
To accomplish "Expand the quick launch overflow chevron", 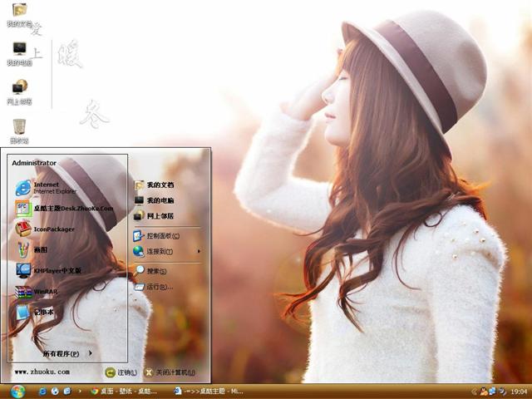I will pos(80,392).
